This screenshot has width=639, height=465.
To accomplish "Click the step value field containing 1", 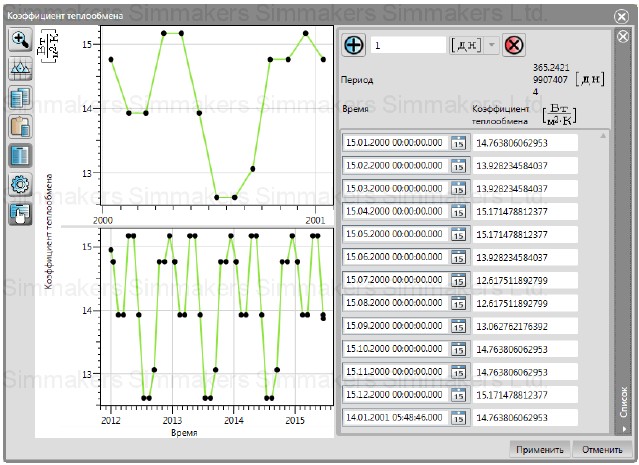I will pos(408,45).
